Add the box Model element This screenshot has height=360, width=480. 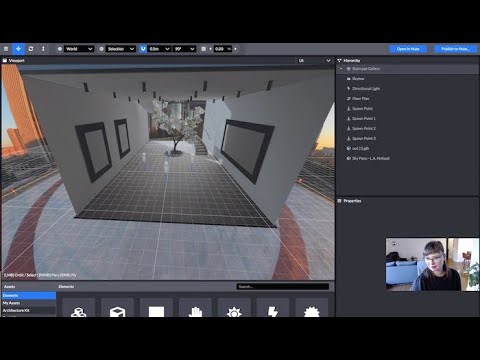(117, 308)
